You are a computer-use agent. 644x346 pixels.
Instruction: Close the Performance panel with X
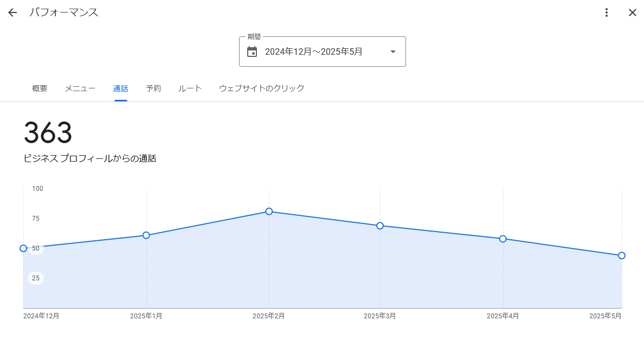[632, 12]
